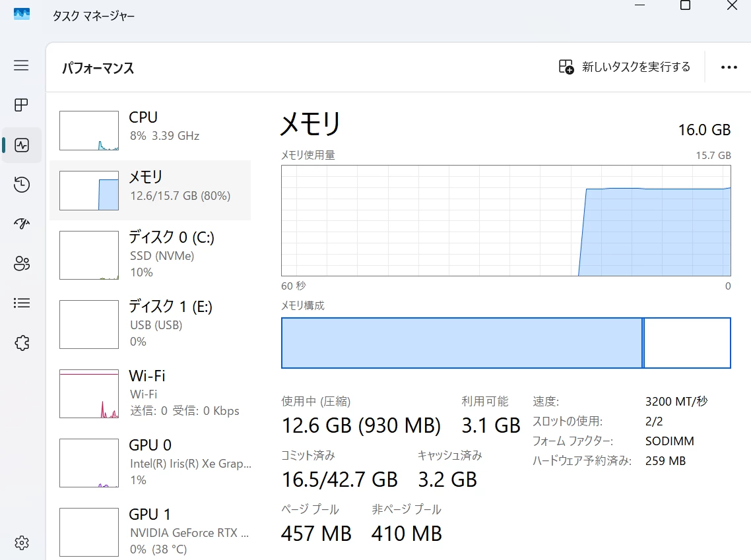This screenshot has height=560, width=751.
Task: Open the Users page icon
Action: pos(22,263)
